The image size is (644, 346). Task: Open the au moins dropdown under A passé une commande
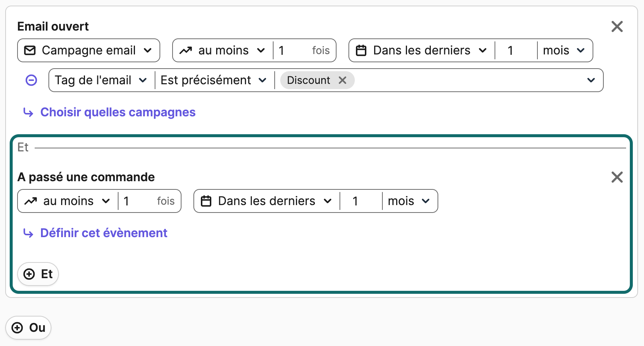pos(67,201)
